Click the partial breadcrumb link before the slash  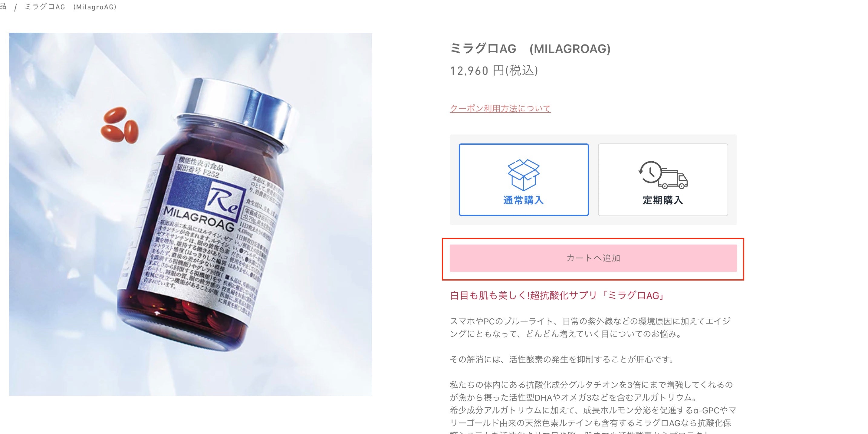pyautogui.click(x=3, y=7)
